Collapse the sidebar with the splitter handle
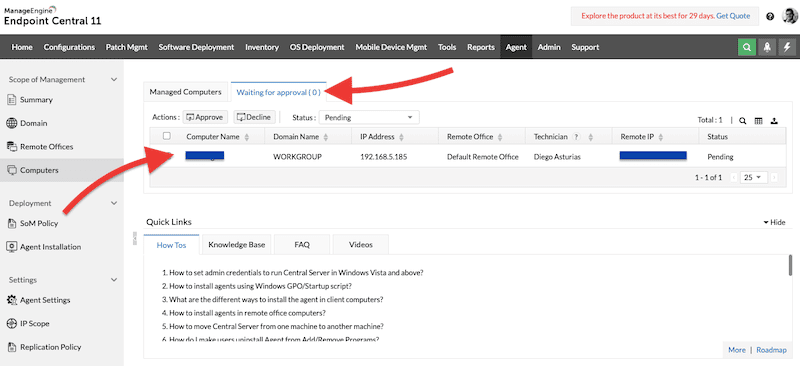Image resolution: width=800 pixels, height=366 pixels. coord(135,238)
